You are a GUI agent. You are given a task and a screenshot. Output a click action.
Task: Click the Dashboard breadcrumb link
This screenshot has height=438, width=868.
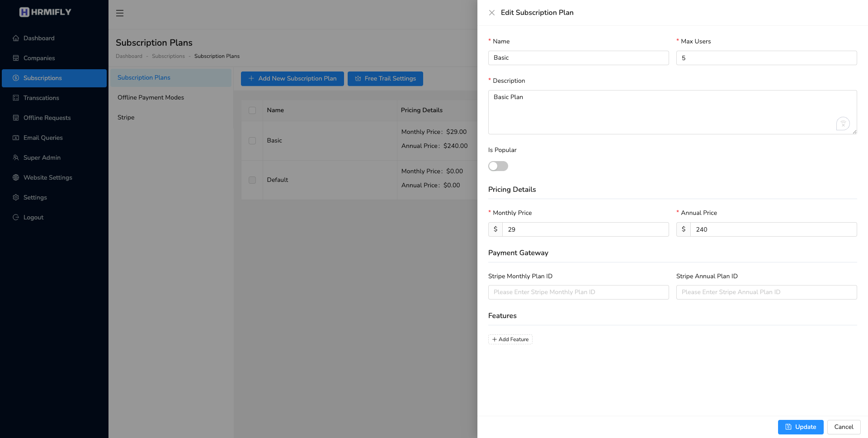[129, 56]
